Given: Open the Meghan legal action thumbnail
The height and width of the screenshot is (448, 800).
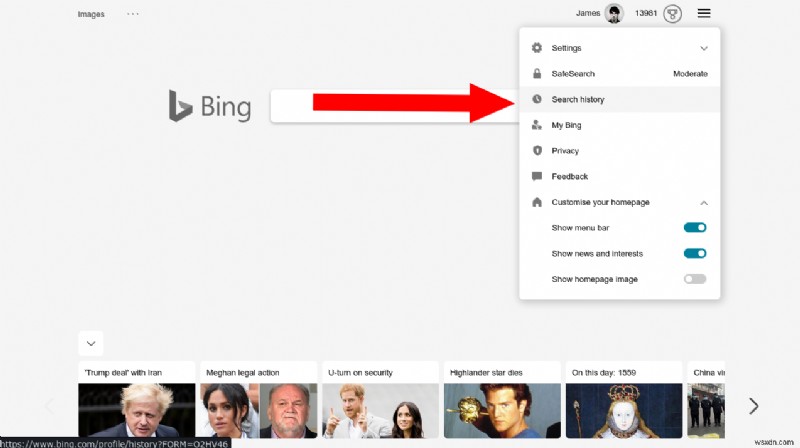Looking at the screenshot, I should [259, 411].
